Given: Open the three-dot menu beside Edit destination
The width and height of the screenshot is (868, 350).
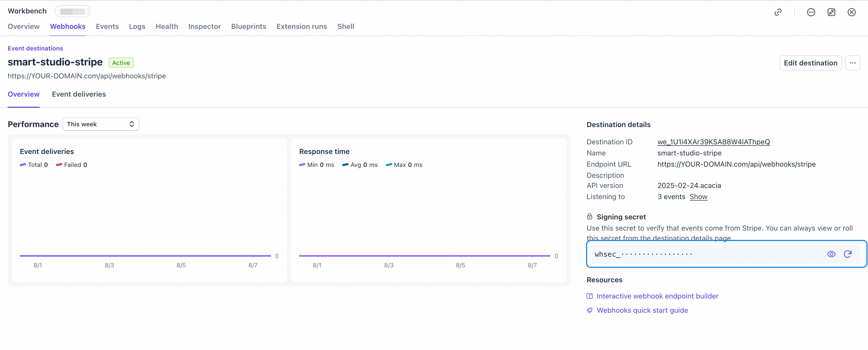Looking at the screenshot, I should point(853,63).
